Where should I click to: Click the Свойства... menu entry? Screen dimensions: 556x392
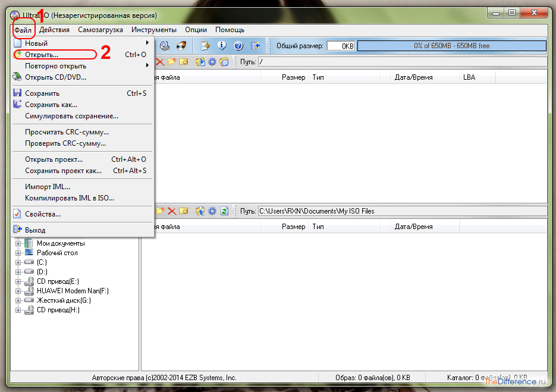(x=43, y=214)
